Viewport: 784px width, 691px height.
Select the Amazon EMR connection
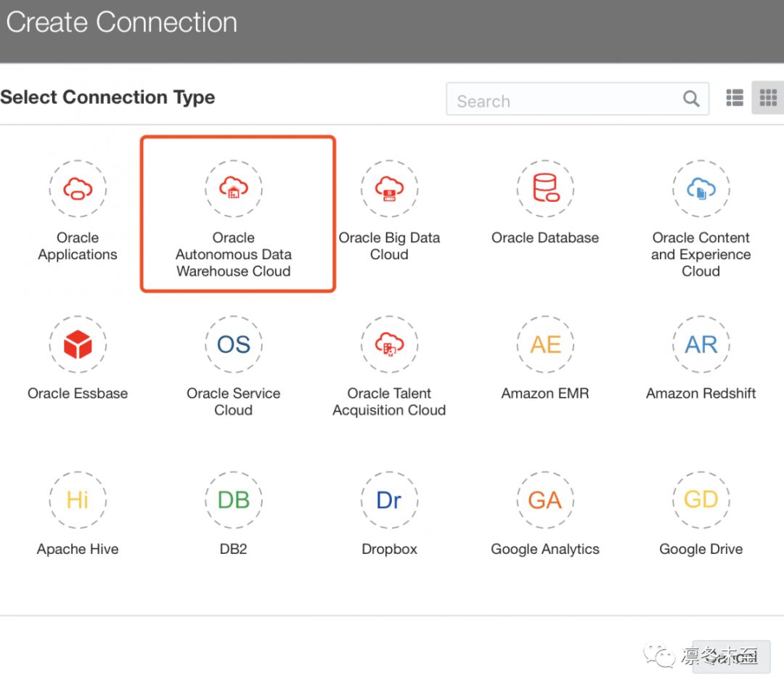click(x=545, y=345)
